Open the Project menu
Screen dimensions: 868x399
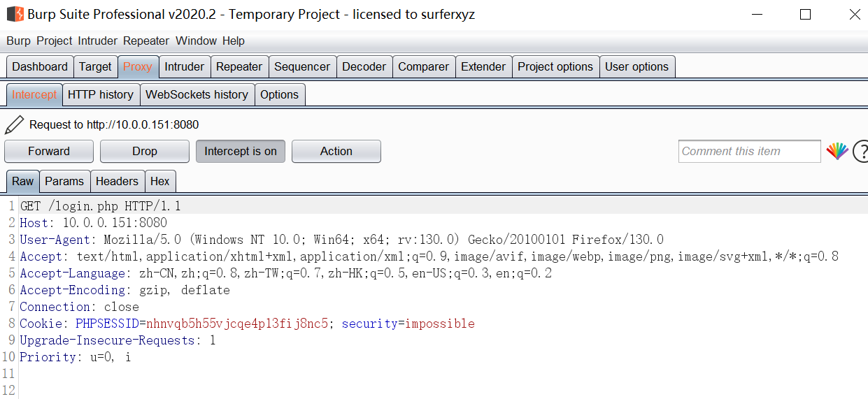[55, 41]
